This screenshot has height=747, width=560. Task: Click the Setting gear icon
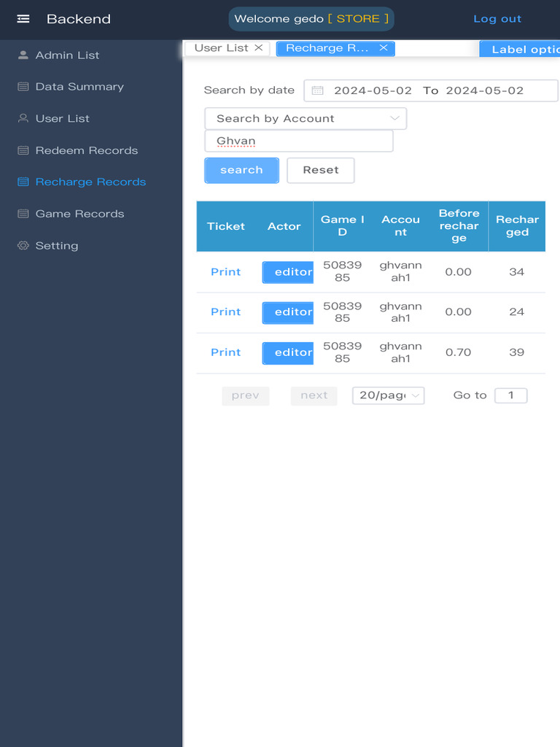23,246
